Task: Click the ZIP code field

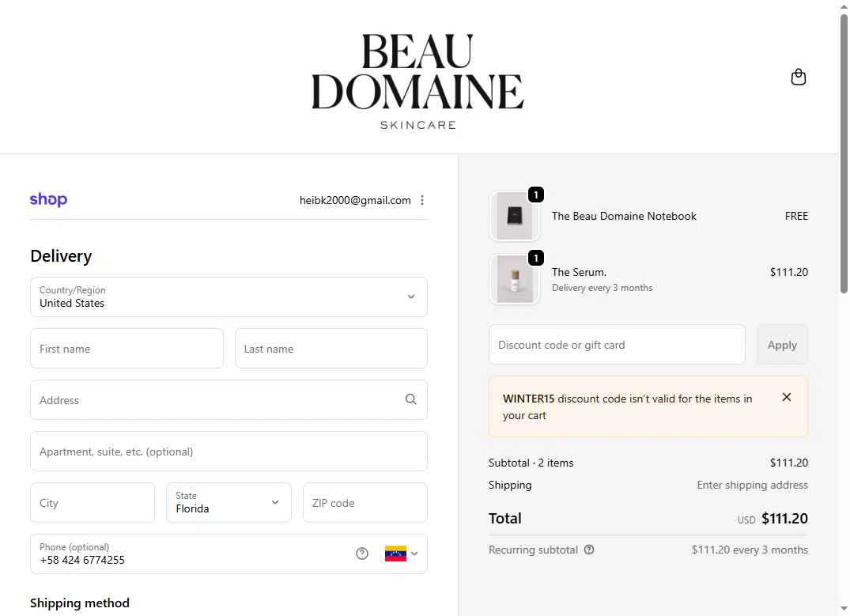Action: point(365,503)
